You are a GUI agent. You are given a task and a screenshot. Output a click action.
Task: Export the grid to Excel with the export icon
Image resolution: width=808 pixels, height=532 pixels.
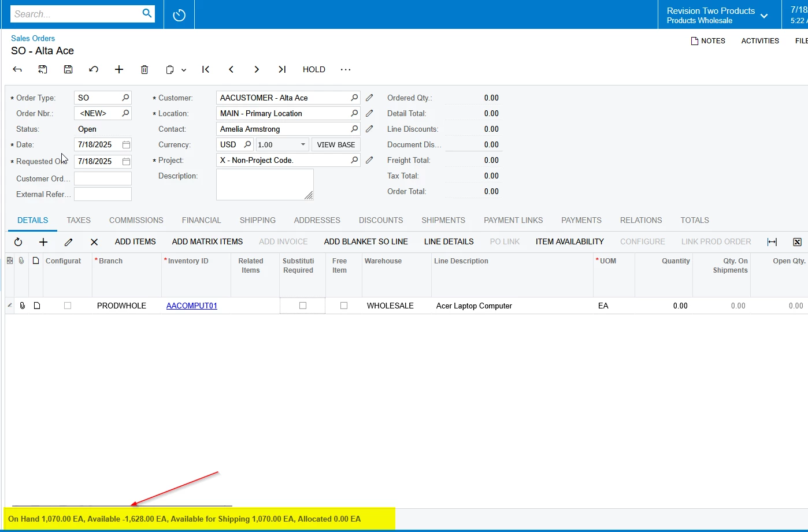(798, 242)
